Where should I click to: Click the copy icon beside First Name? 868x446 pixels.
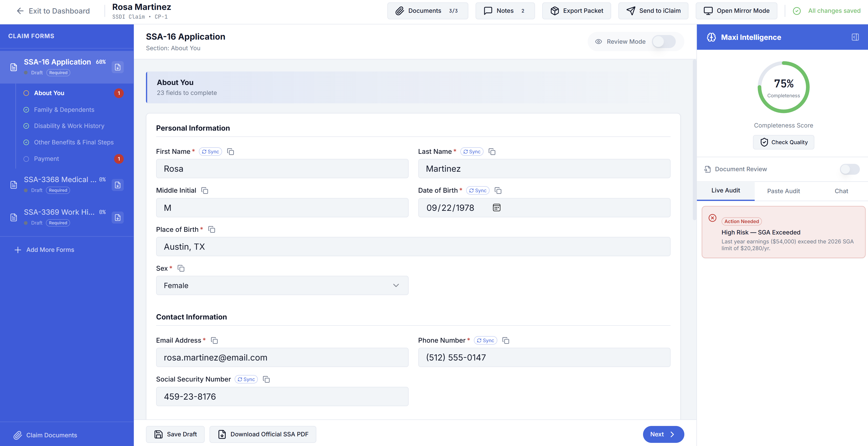231,152
